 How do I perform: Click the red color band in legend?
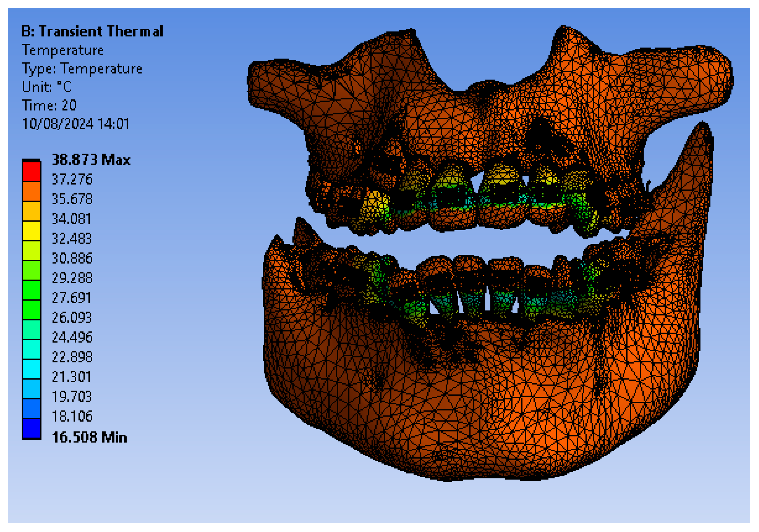(31, 171)
